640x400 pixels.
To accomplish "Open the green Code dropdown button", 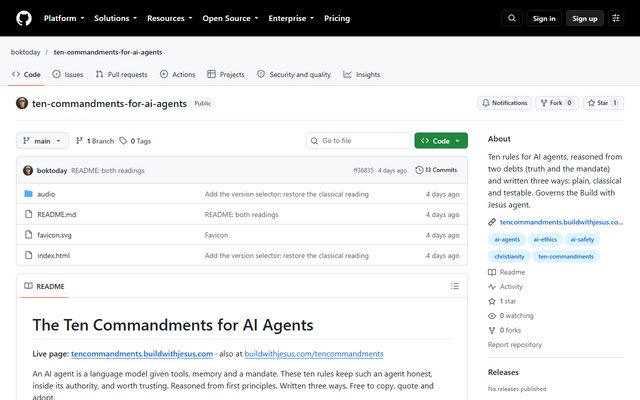I will point(441,141).
